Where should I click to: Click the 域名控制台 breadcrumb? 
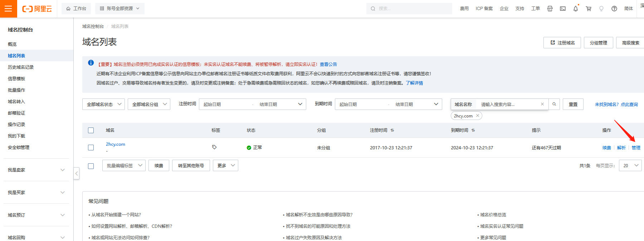click(93, 26)
